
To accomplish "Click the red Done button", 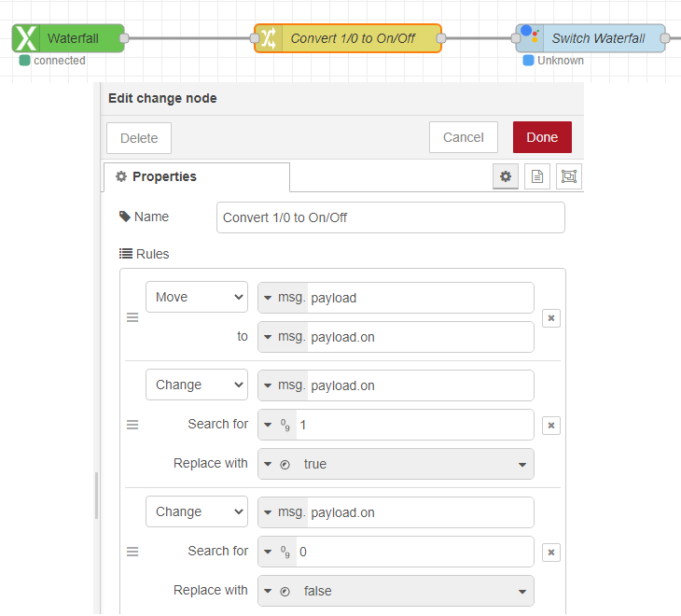I will [x=542, y=137].
